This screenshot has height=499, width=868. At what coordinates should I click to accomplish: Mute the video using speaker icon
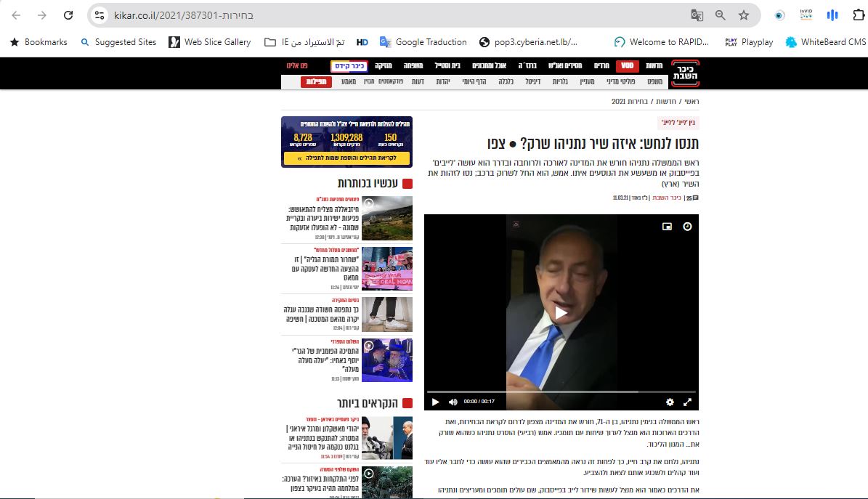[x=453, y=402]
